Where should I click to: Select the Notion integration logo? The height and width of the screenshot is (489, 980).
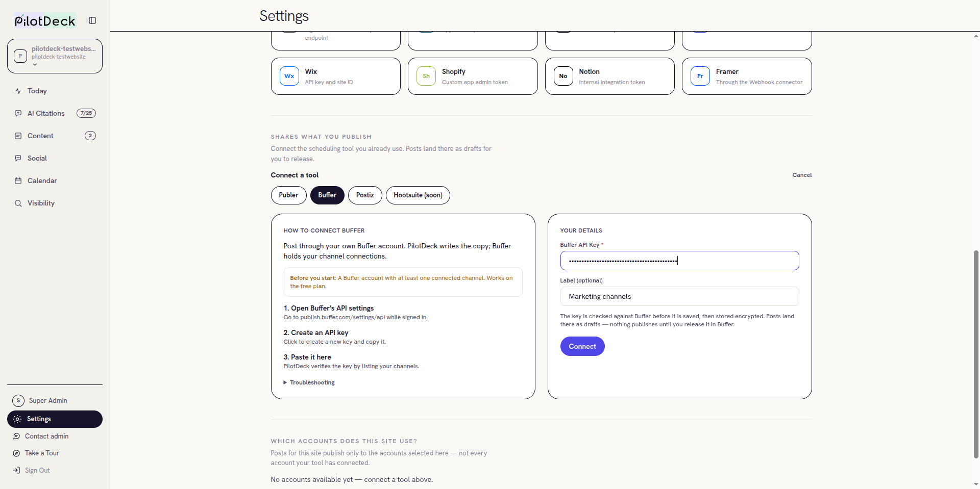[x=563, y=76]
